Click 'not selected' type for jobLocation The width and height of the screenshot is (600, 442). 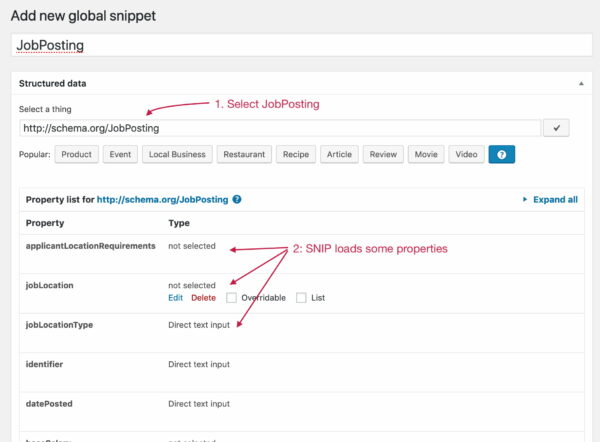192,285
